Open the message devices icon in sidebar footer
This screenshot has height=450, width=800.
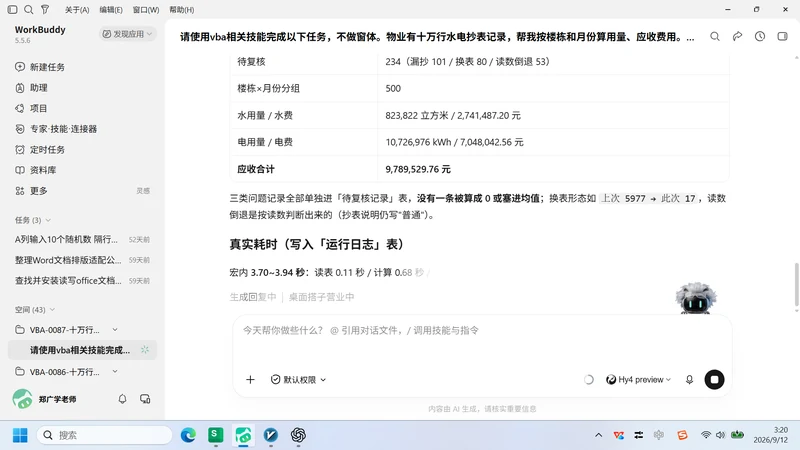tap(145, 399)
